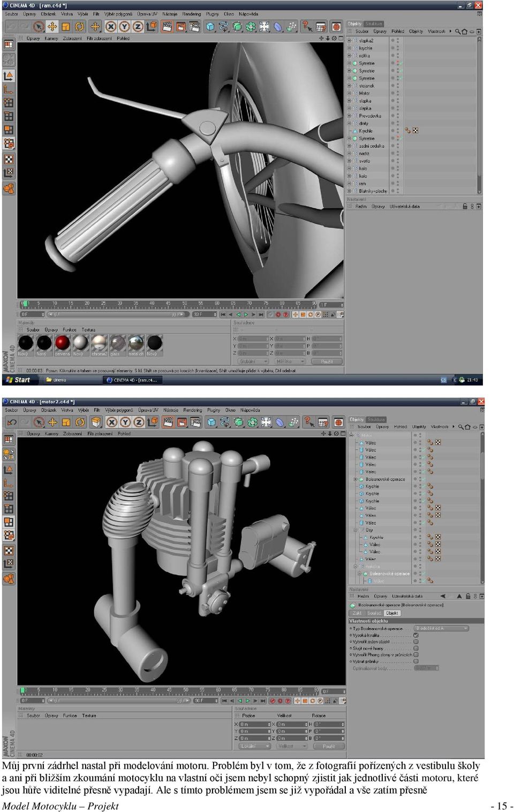The image size is (514, 812).
Task: Open Zákl. tab in motor2.c4d attributes
Action: pos(357,613)
